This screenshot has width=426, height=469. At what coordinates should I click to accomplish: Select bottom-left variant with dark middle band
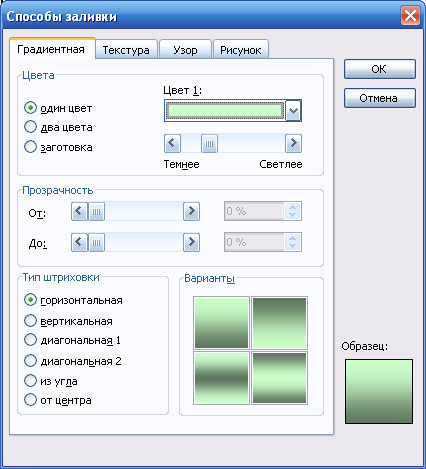pyautogui.click(x=221, y=378)
